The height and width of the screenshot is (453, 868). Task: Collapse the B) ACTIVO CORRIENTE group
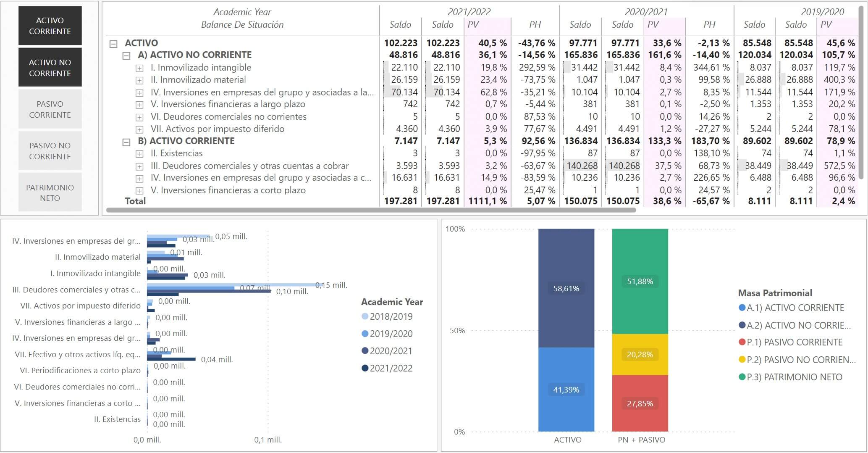click(126, 142)
